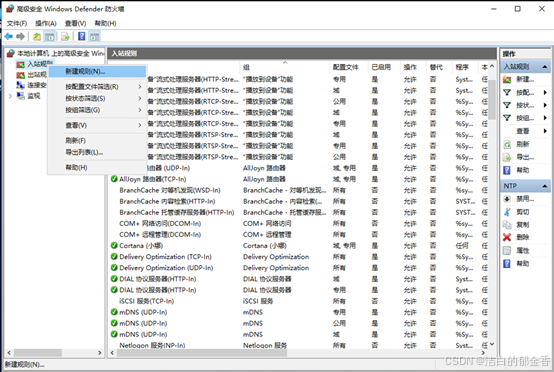The width and height of the screenshot is (554, 372).
Task: Select COM+ 远程管理(DCOM-In) rule row
Action: click(299, 235)
